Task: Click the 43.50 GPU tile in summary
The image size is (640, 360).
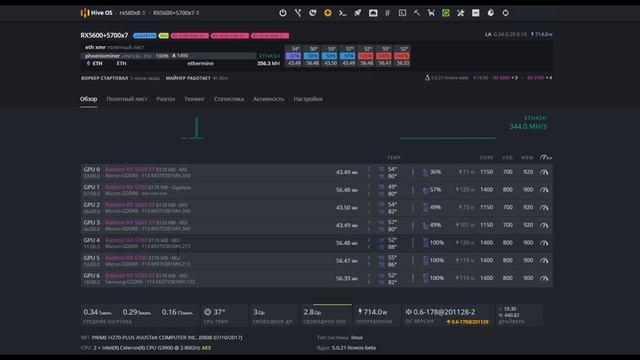Action: click(x=330, y=56)
